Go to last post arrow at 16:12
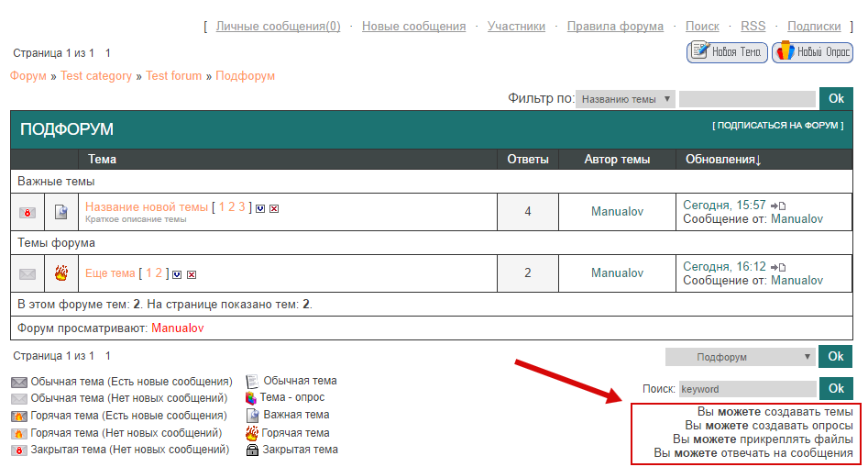Viewport: 868px width, 467px height. 778,267
